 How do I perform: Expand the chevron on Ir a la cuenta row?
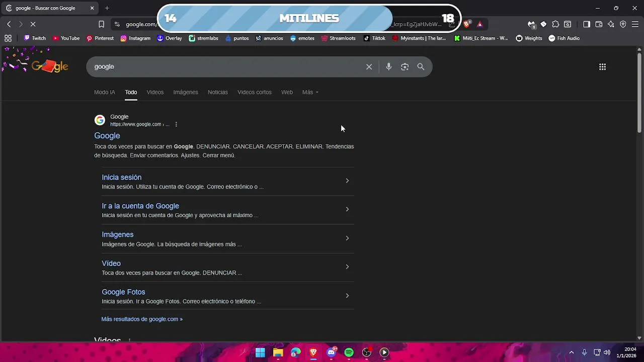click(347, 210)
